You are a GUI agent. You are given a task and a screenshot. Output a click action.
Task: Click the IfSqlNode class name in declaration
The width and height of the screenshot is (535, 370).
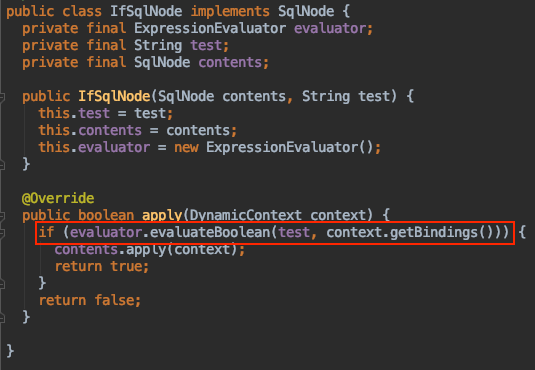(x=146, y=11)
